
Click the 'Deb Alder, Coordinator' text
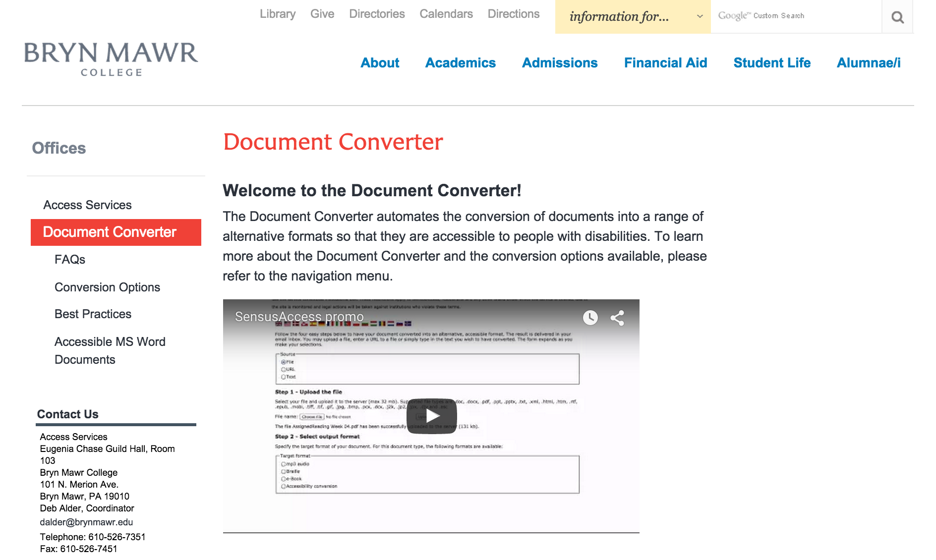coord(87,508)
